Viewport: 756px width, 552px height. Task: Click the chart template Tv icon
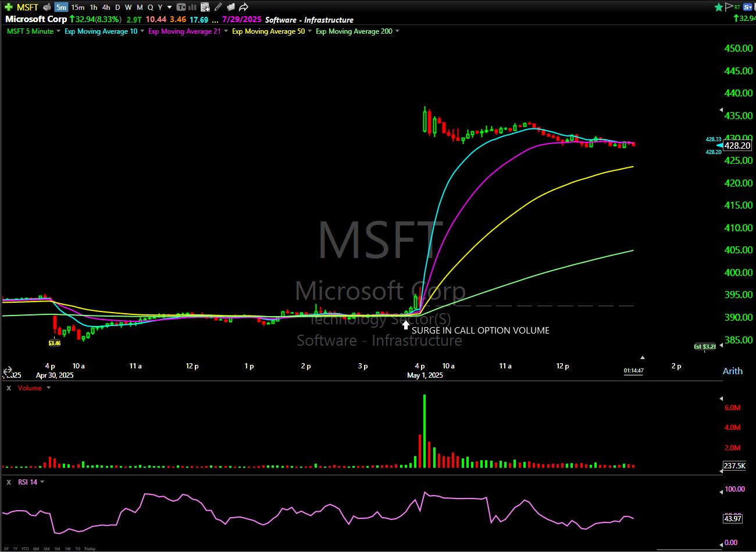[x=181, y=7]
